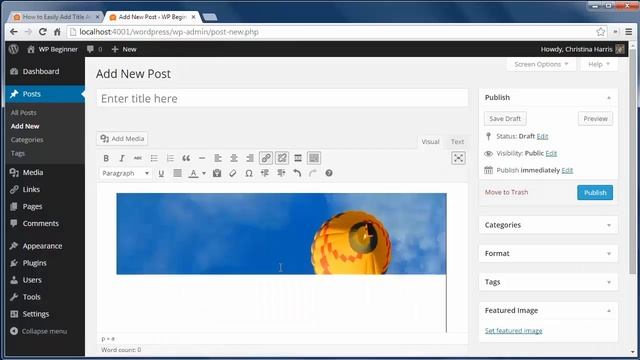Image resolution: width=640 pixels, height=360 pixels.
Task: Select the balloon image in the editor
Action: [281, 233]
